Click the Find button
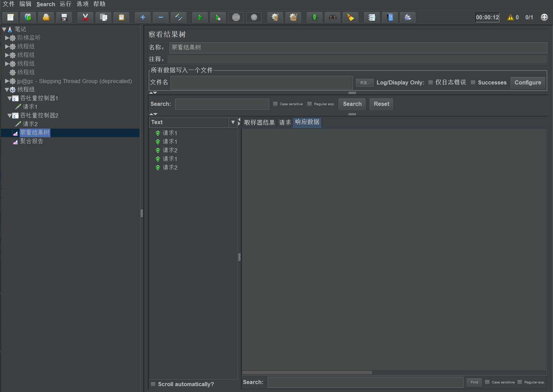Screen dimensions: 553x392 (x=474, y=382)
